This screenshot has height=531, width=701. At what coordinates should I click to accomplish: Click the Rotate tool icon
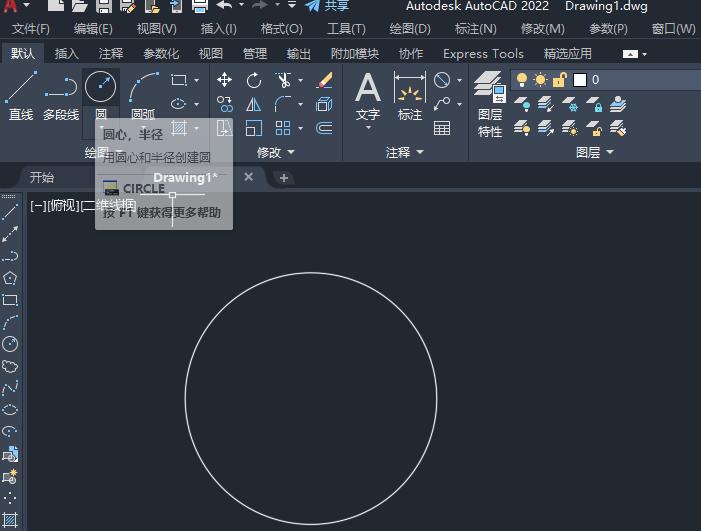(254, 80)
